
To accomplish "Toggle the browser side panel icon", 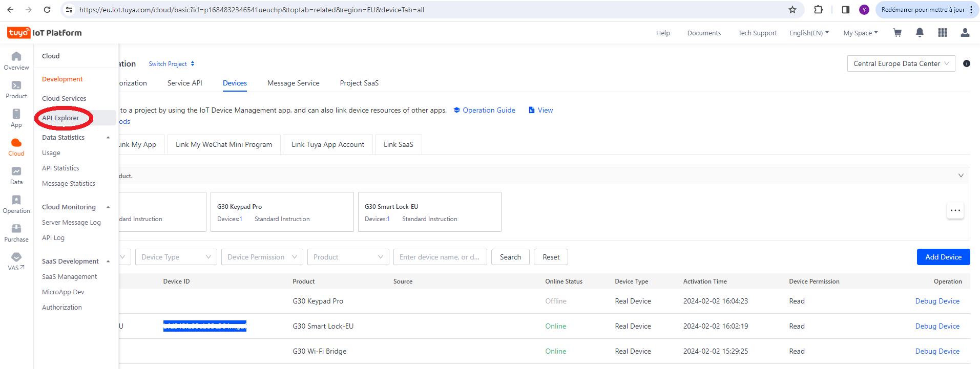I will tap(846, 10).
